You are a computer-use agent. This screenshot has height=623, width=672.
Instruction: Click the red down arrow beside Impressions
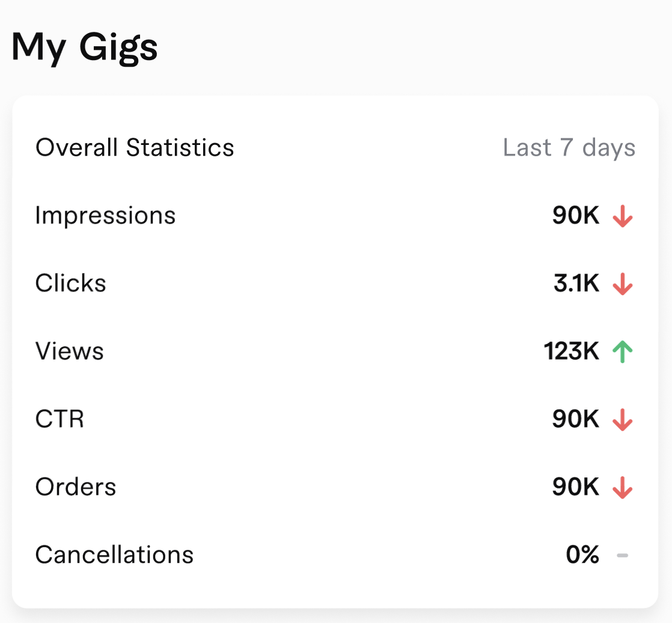click(622, 216)
